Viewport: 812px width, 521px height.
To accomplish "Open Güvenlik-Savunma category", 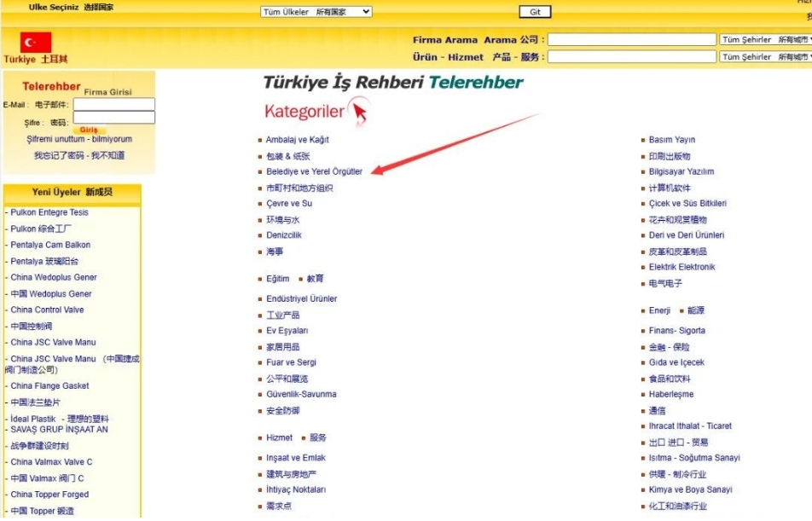I will coord(301,394).
